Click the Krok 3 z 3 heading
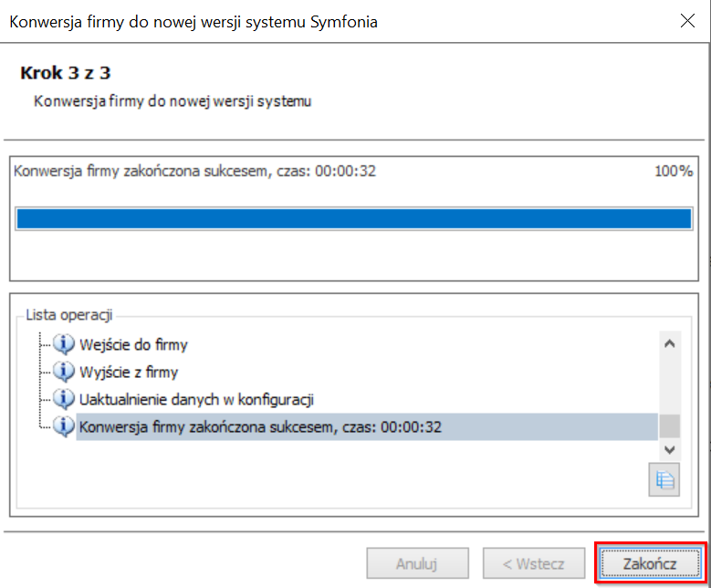711x588 pixels. 66,73
